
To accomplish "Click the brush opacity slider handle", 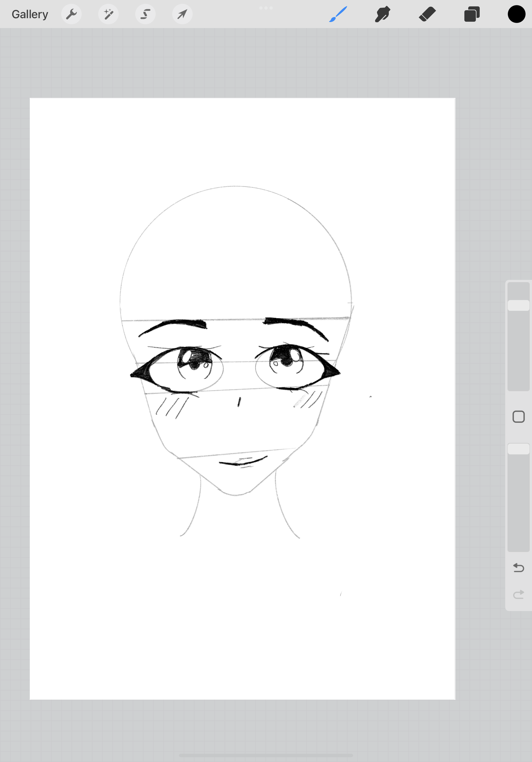I will (518, 449).
